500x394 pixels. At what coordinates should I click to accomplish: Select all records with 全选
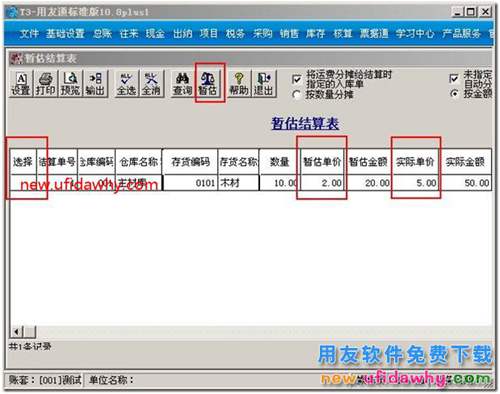tap(126, 84)
